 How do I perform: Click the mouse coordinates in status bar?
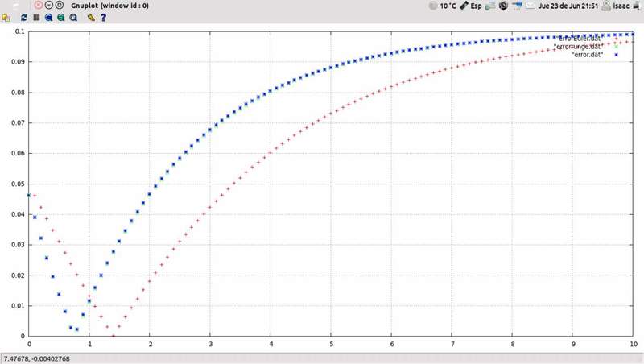(37, 358)
